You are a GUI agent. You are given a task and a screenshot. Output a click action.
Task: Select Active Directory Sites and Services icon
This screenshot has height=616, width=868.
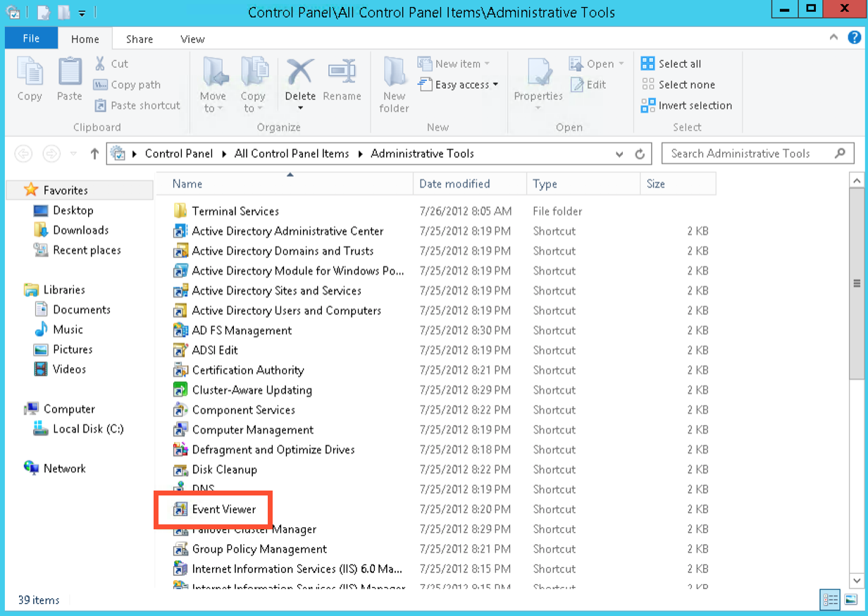(x=180, y=290)
